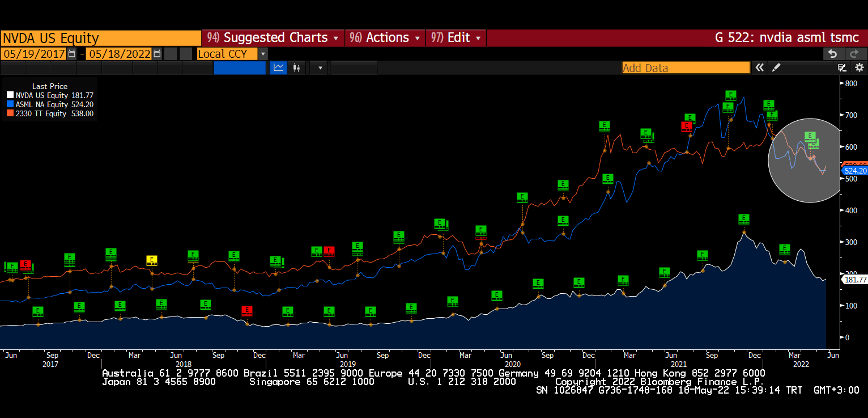Click green E marker above the NVDA peak

point(744,219)
